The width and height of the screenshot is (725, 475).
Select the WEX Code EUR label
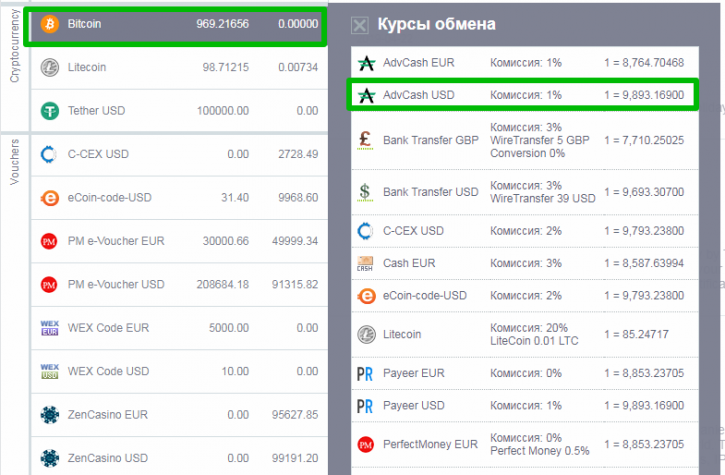[x=108, y=328]
